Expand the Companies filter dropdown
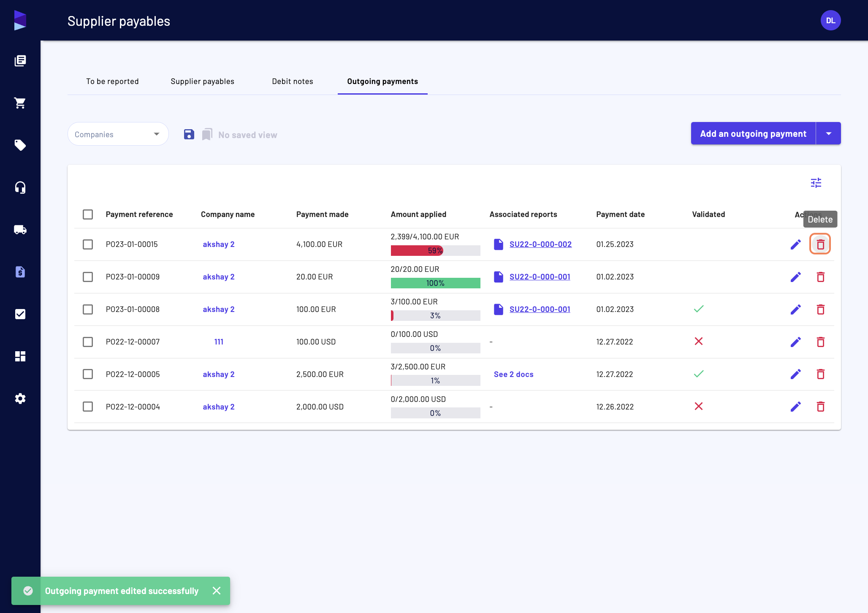 click(x=118, y=134)
